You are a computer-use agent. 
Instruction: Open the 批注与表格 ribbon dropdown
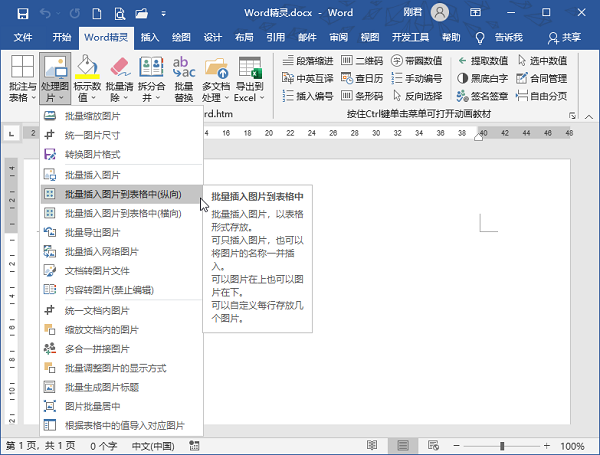click(x=20, y=79)
